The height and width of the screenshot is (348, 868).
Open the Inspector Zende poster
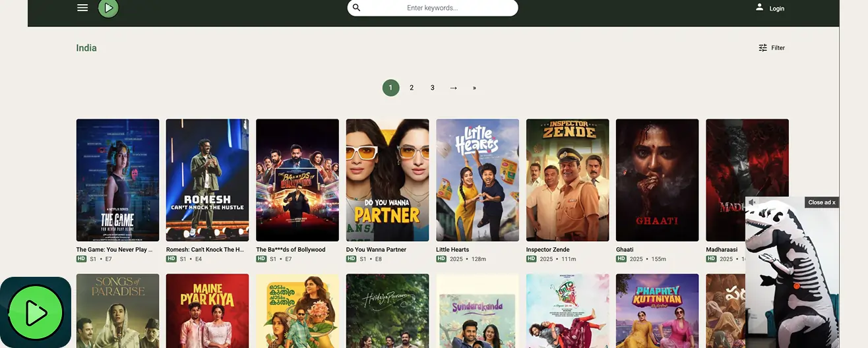point(567,180)
